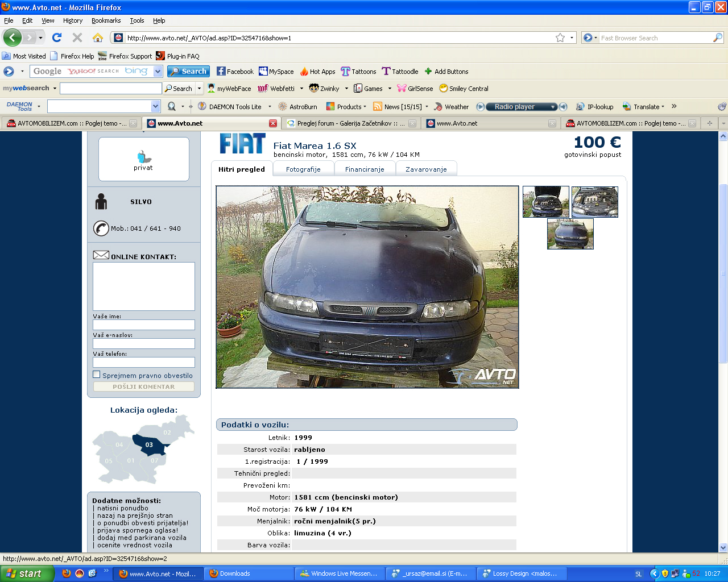Open the list all tabs dropdown
The width and height of the screenshot is (728, 582).
pyautogui.click(x=723, y=123)
